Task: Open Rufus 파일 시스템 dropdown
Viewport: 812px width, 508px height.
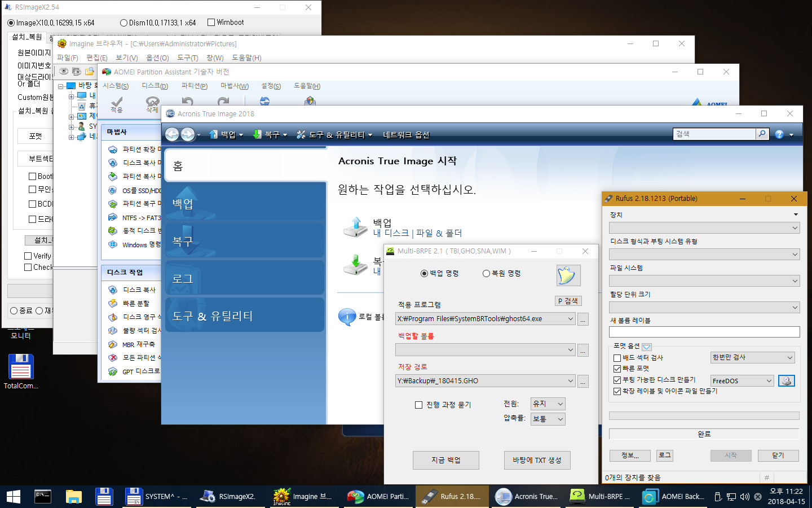Action: (704, 281)
